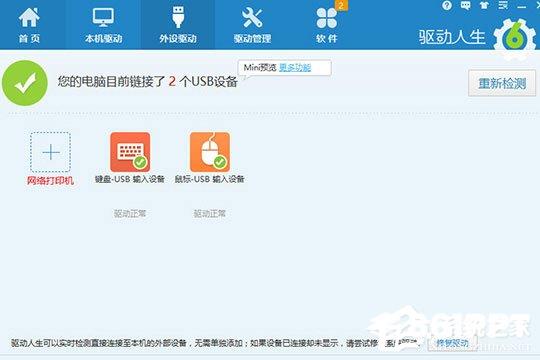The height and width of the screenshot is (360, 540).
Task: Click the Mini预览 tooltip text
Action: [260, 68]
